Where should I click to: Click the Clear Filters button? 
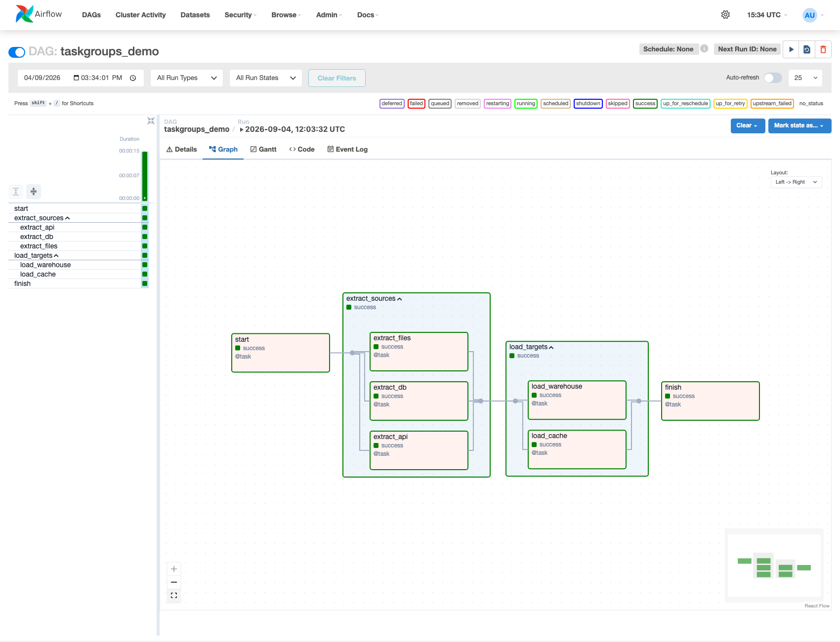[337, 78]
